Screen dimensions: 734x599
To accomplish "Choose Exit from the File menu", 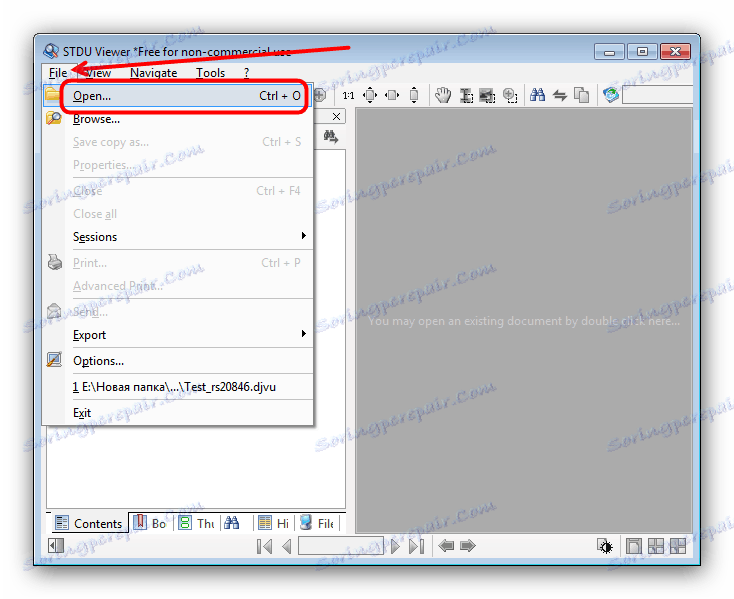I will click(178, 413).
